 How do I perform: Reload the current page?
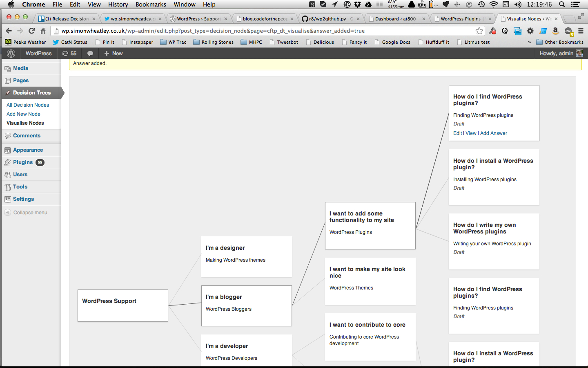point(31,31)
